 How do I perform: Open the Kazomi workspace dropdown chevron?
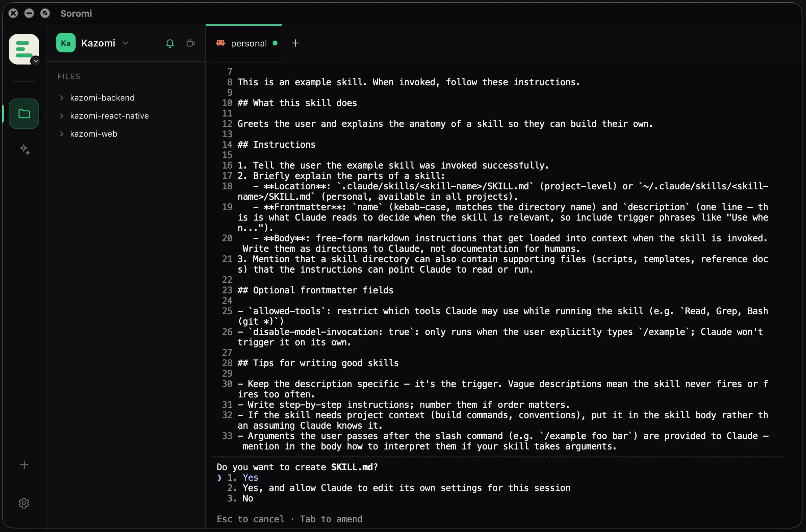click(x=126, y=43)
